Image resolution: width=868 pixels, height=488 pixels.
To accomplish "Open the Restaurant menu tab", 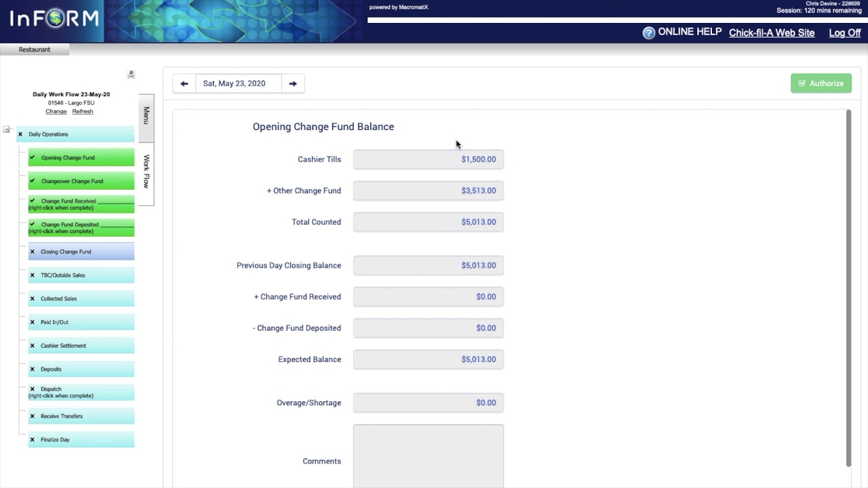I will tap(35, 49).
